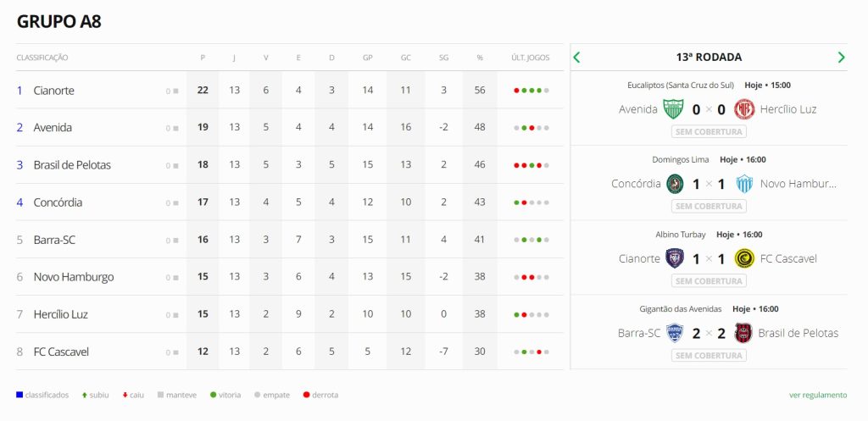The image size is (868, 421).
Task: Click the FC Cascavel yellow crest
Action: pyautogui.click(x=744, y=258)
